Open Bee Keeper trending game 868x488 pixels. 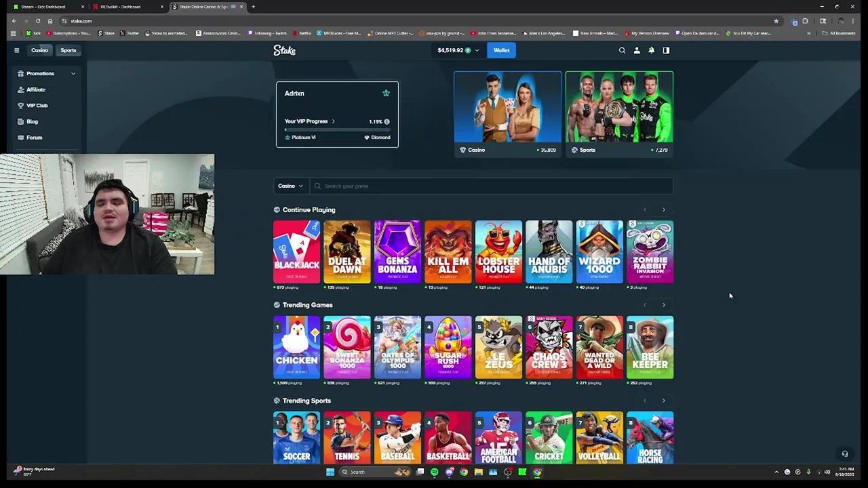[650, 347]
